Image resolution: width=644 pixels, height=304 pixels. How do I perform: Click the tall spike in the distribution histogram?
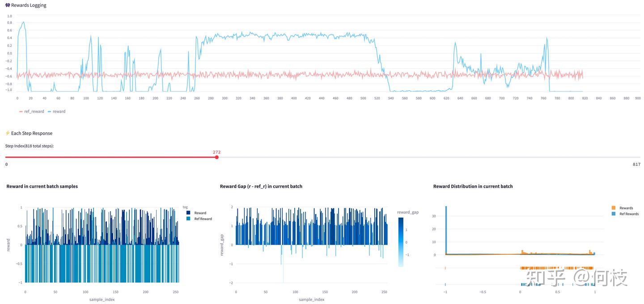point(446,230)
